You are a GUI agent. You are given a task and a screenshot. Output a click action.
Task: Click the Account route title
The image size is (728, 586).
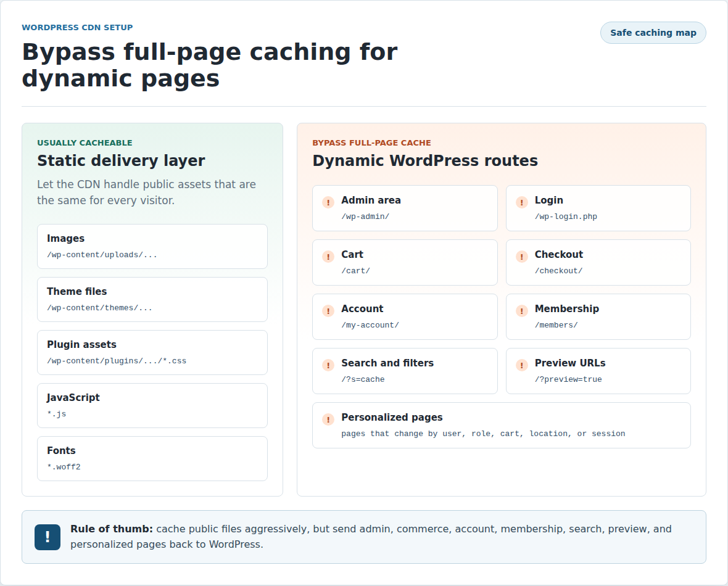click(x=362, y=309)
